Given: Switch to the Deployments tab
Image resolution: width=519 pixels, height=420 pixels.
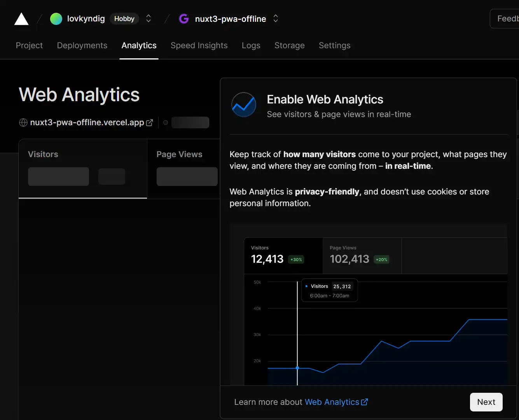Looking at the screenshot, I should coord(82,45).
